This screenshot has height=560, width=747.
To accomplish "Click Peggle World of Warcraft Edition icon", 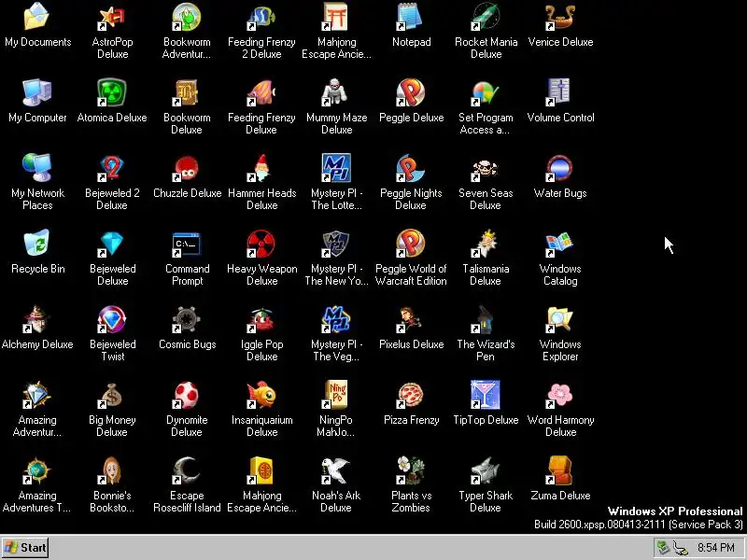I will (x=411, y=243).
